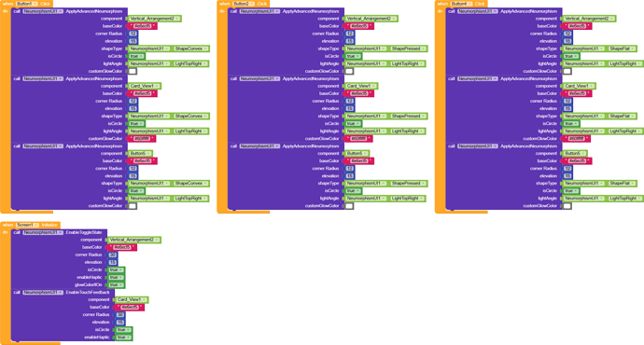The image size is (644, 345).
Task: Open Card_View1 component dropdown in Button2 block
Action: (x=361, y=86)
